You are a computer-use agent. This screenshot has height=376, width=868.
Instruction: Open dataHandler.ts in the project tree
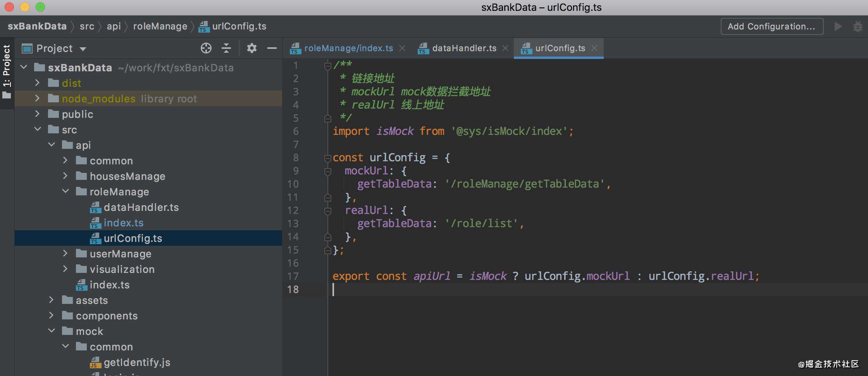pos(141,207)
